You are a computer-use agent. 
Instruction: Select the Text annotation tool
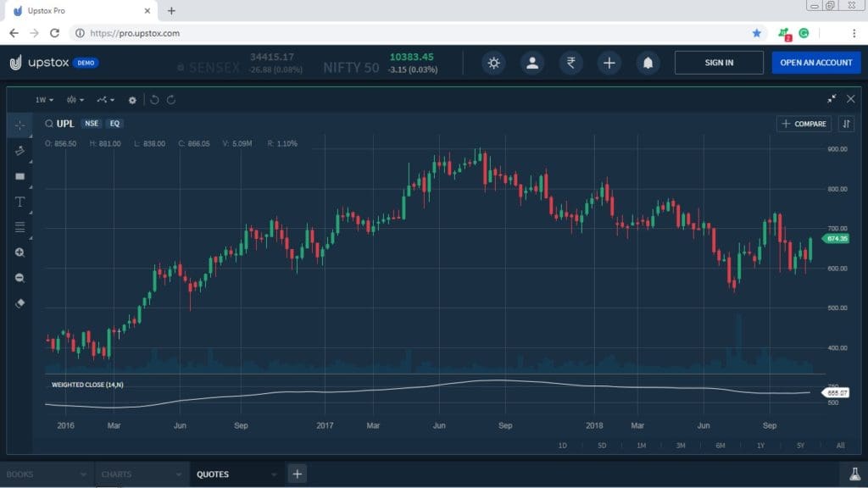pos(19,202)
